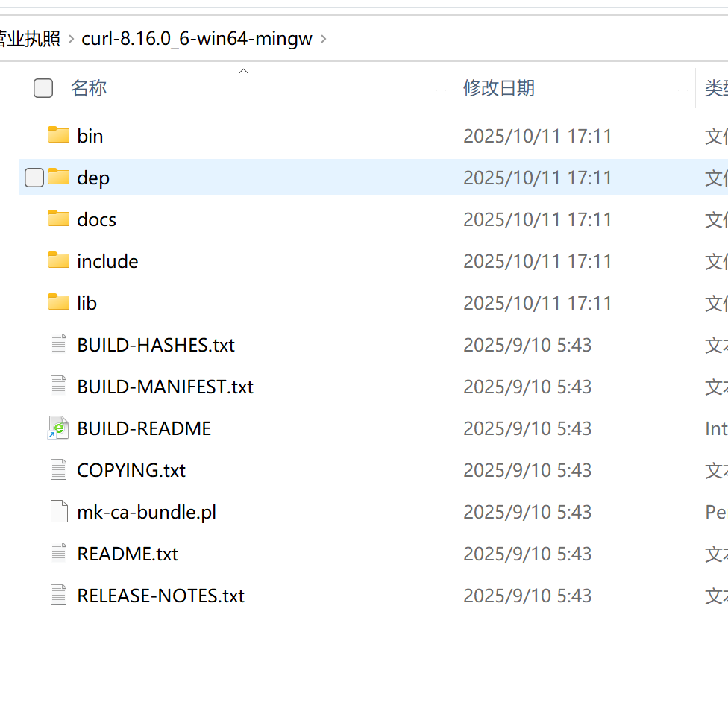
Task: Open the dep folder icon
Action: [x=59, y=177]
